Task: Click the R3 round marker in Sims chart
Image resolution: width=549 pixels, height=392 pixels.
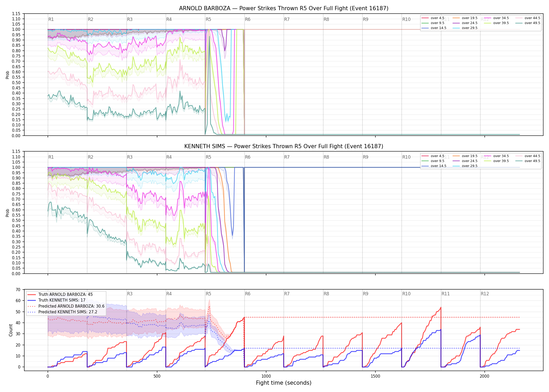Action: (x=130, y=157)
